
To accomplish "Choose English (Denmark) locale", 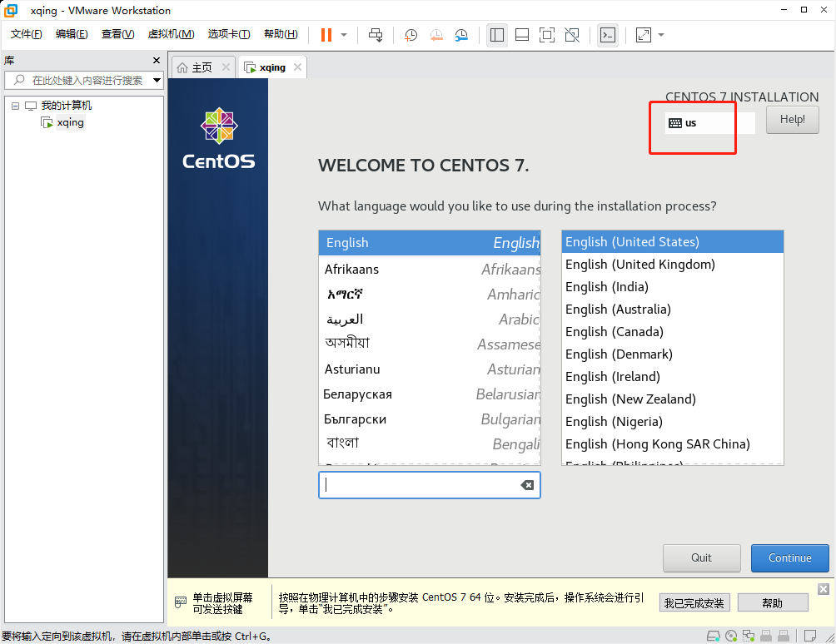I will coord(672,354).
